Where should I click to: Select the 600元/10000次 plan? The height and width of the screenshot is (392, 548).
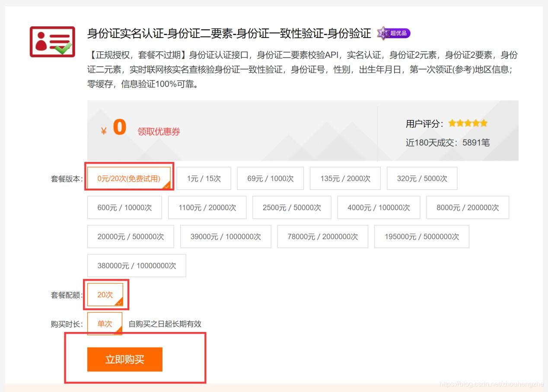coord(124,207)
